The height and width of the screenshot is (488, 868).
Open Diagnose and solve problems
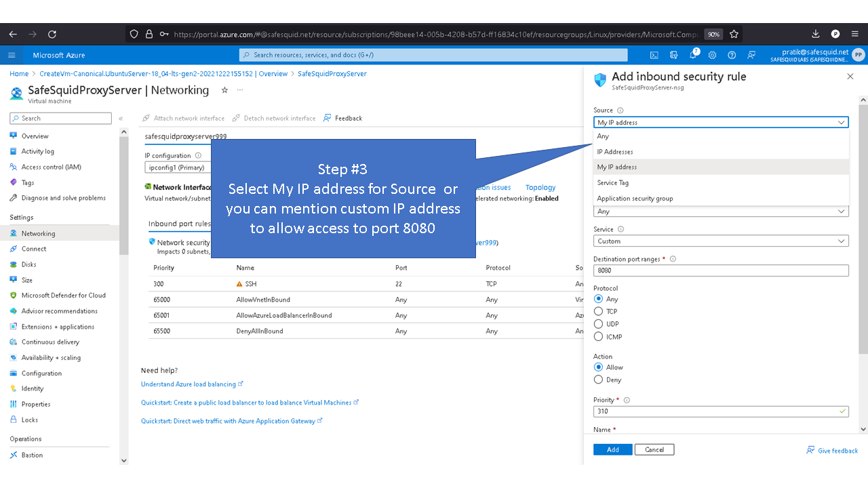tap(63, 199)
